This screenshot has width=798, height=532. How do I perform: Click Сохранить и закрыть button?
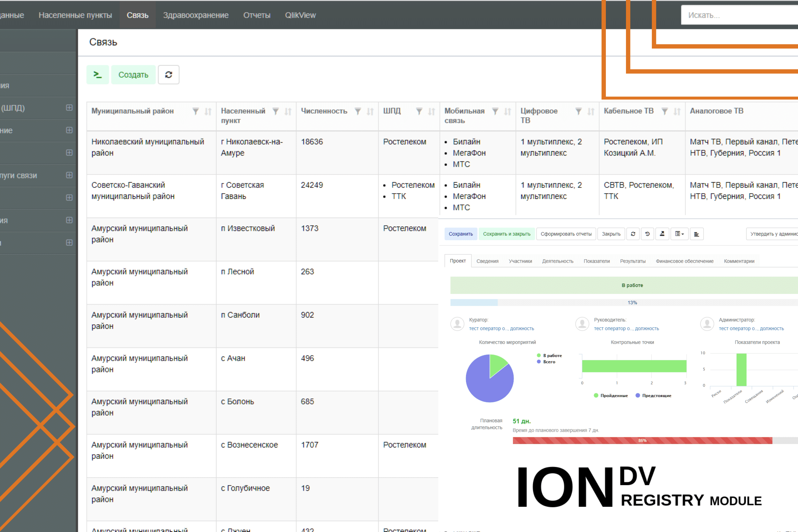tap(507, 234)
